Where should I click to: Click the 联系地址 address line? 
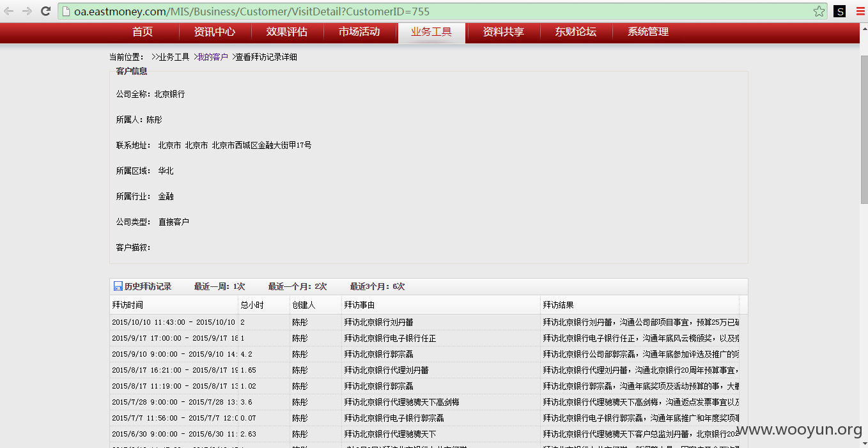[x=213, y=145]
